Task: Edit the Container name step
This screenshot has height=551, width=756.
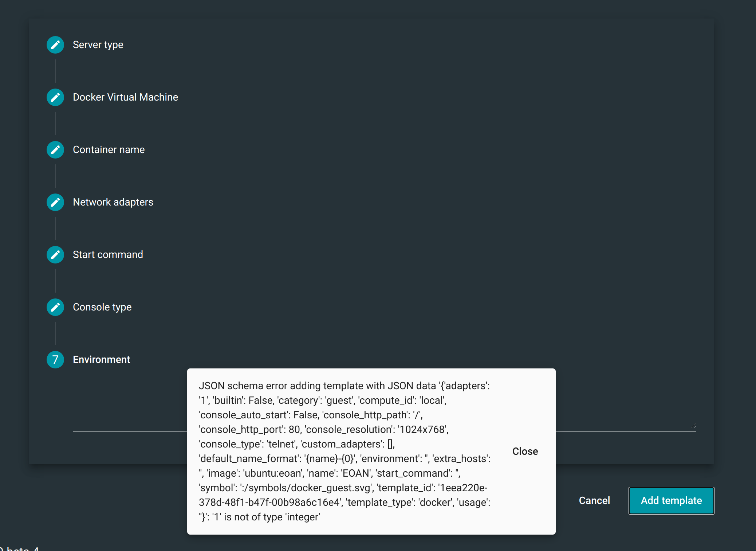Action: 55,149
